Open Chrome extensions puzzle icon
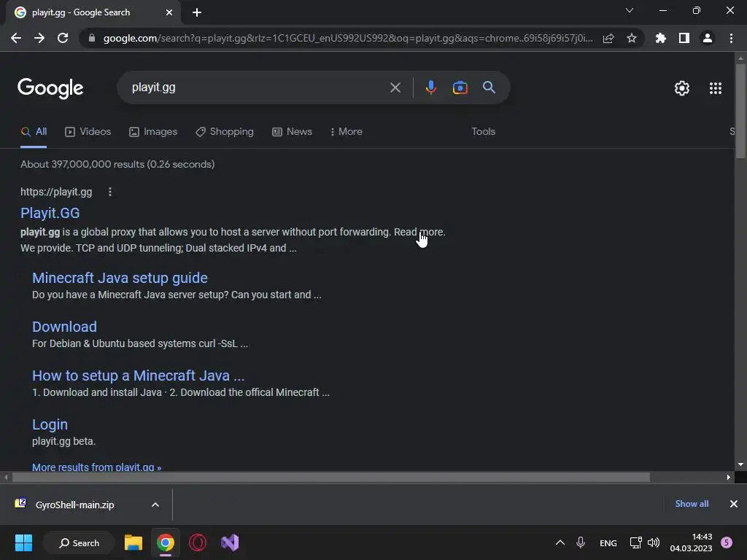Viewport: 747px width, 560px height. pyautogui.click(x=661, y=38)
